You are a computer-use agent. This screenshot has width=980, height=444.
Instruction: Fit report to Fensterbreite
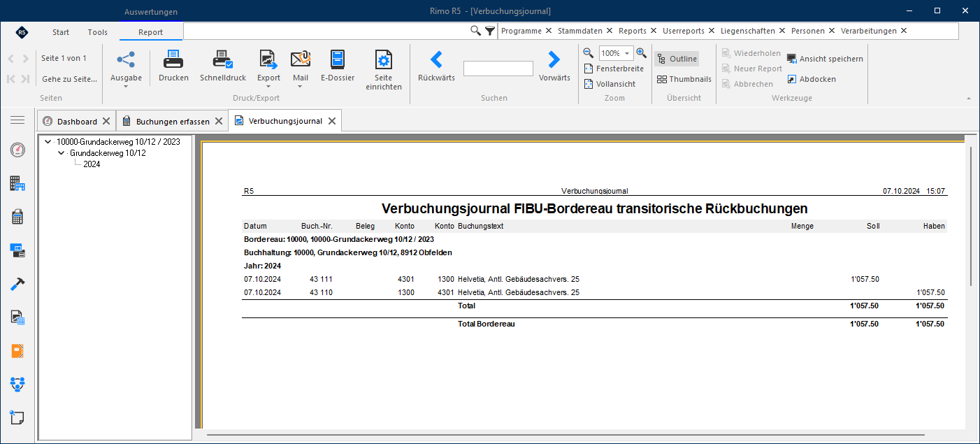[614, 69]
